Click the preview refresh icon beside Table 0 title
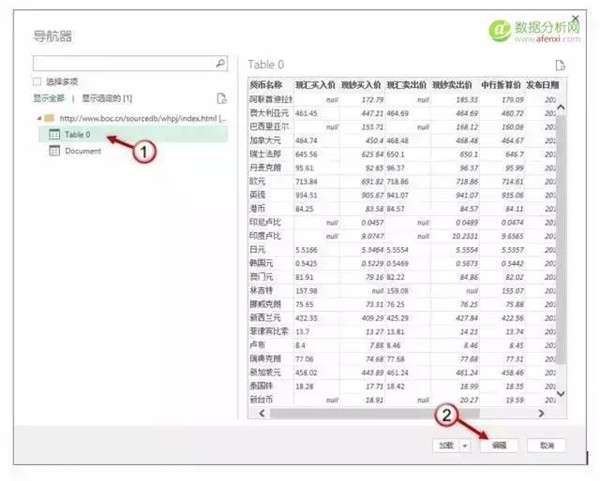The height and width of the screenshot is (481, 600). 560,65
